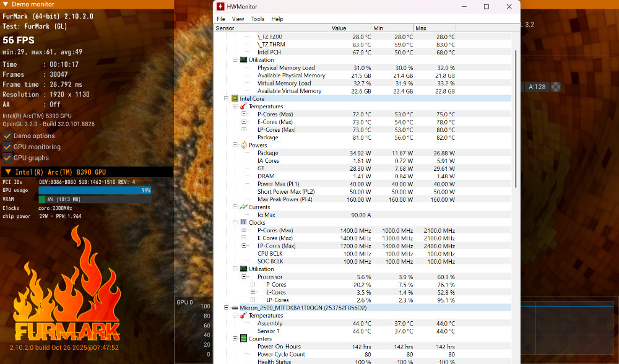Screen dimensions: 619x364
Task: Select the Available Virtual Memory row
Action: (362, 91)
